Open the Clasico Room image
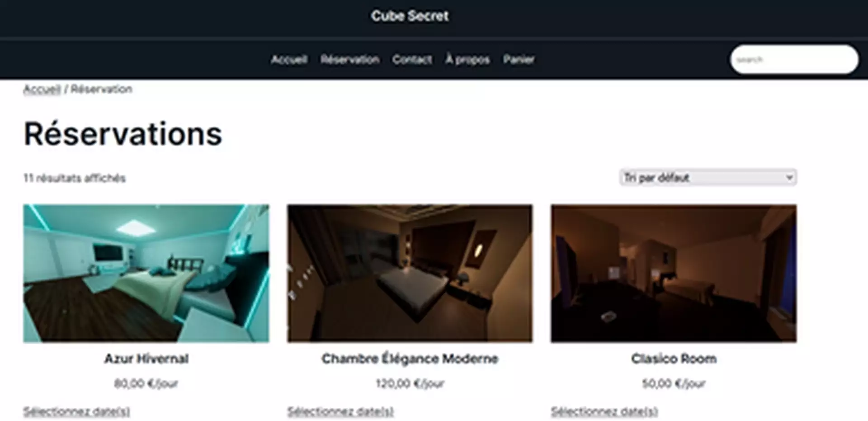Screen dimensions: 868x421 674,273
